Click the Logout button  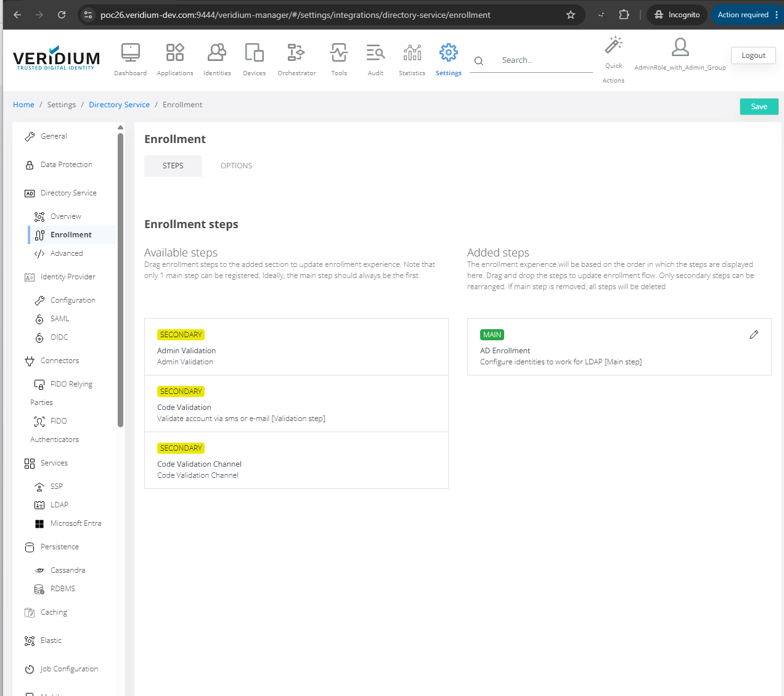(753, 55)
